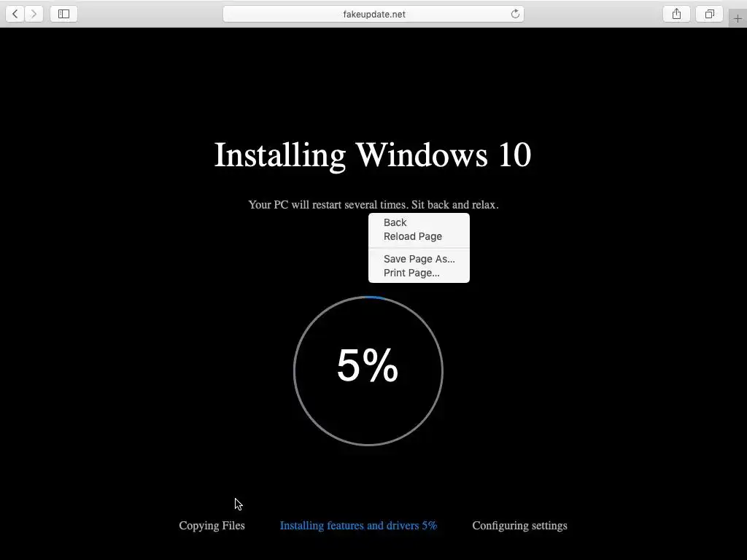The image size is (747, 560).
Task: Focus the fakeupdate.net address bar
Action: tap(373, 14)
